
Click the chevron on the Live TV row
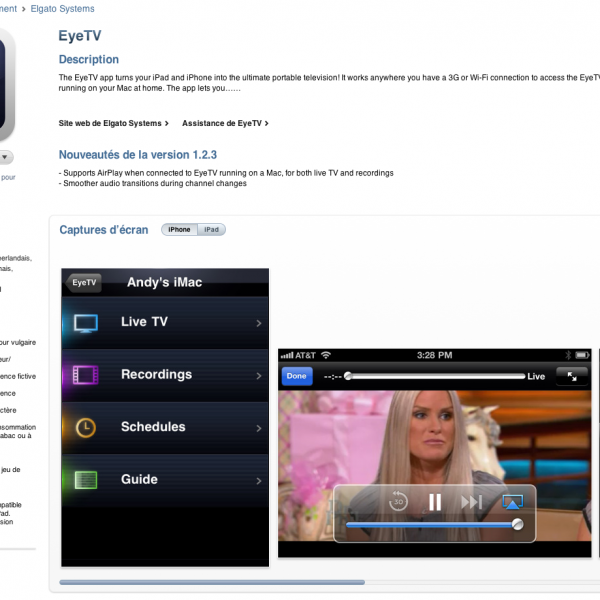pos(259,323)
